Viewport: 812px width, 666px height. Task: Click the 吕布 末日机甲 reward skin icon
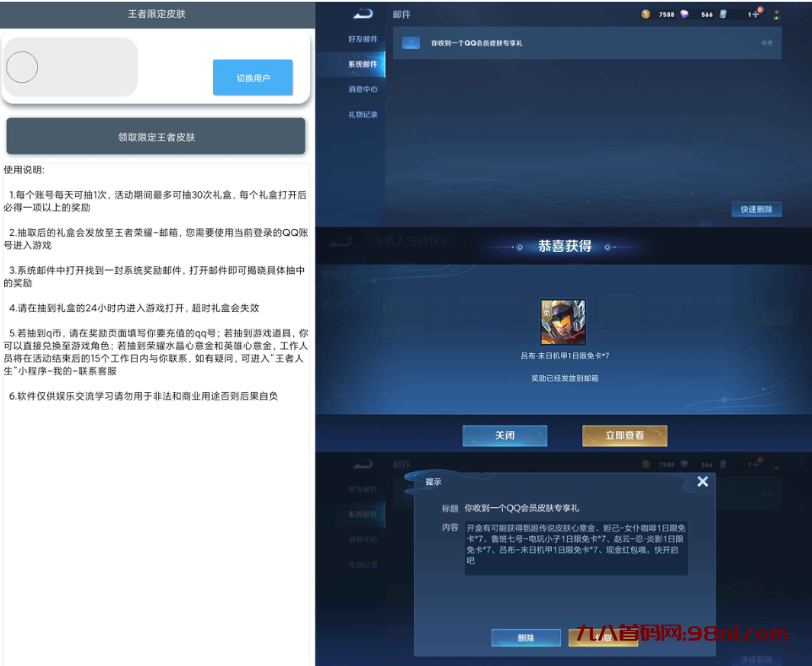pyautogui.click(x=564, y=322)
